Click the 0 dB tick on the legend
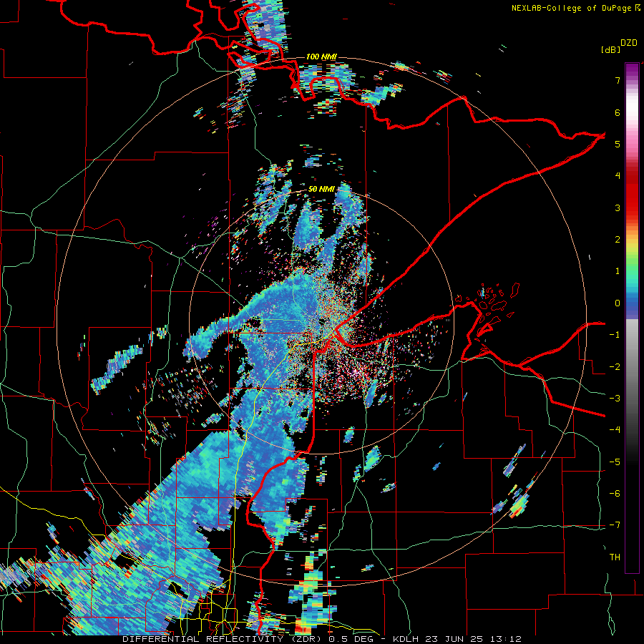This screenshot has height=644, width=644. pos(618,303)
